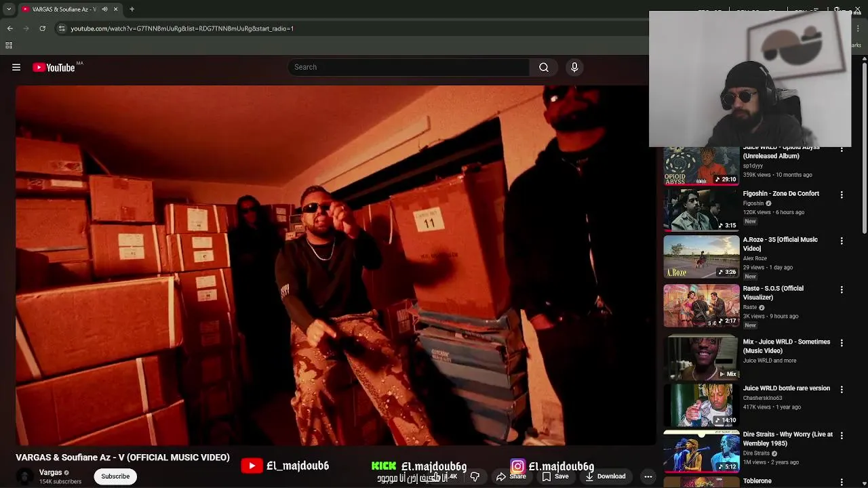Open options menu for Juice WRLD bottle rare
The width and height of the screenshot is (868, 488).
(x=842, y=390)
